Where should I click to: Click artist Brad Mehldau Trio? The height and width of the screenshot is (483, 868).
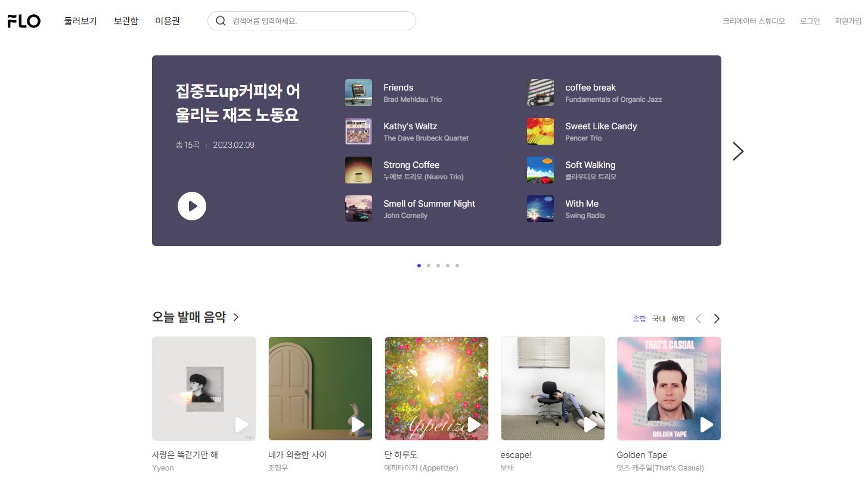413,99
